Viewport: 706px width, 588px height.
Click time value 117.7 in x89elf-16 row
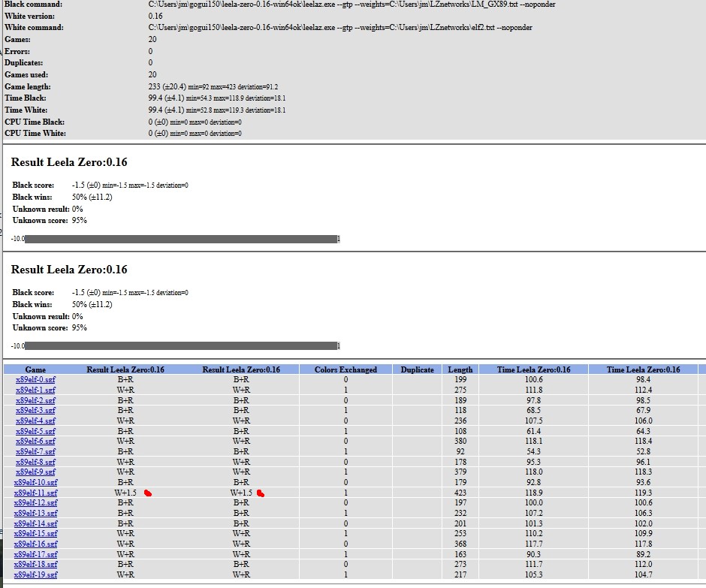coord(533,544)
